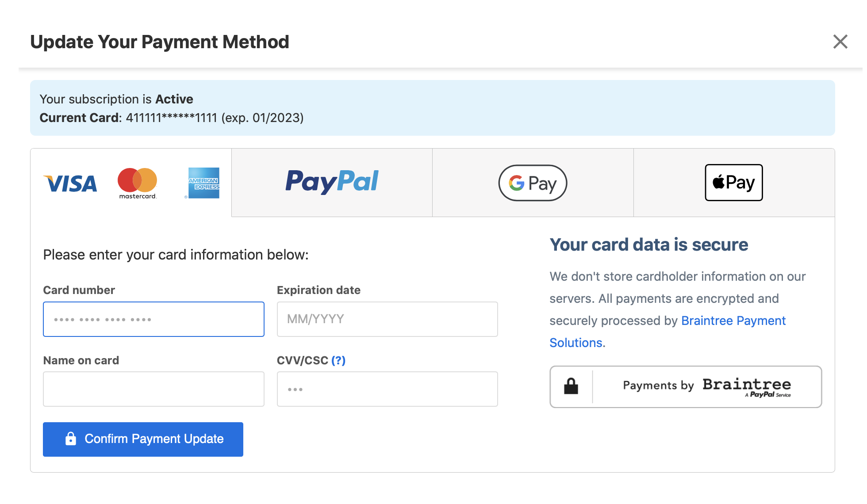Screen dimensions: 867x504
Task: Click the Name on card field
Action: pyautogui.click(x=153, y=389)
